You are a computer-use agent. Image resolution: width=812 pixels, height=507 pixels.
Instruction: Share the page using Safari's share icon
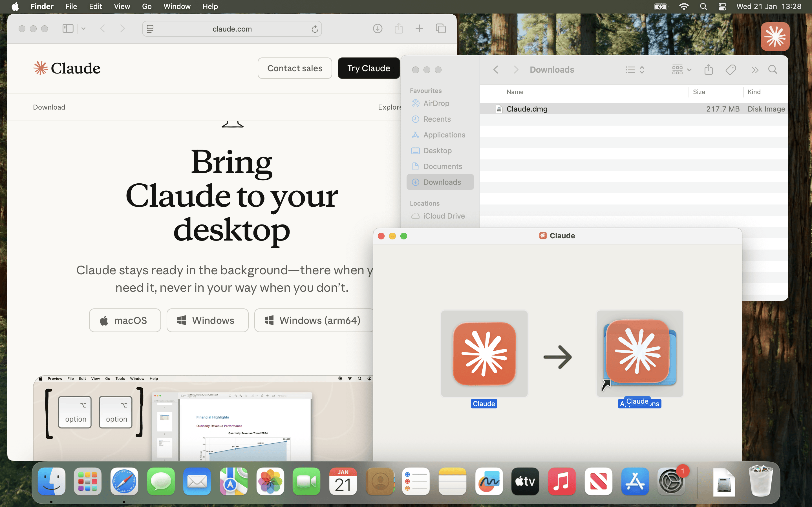(x=398, y=28)
